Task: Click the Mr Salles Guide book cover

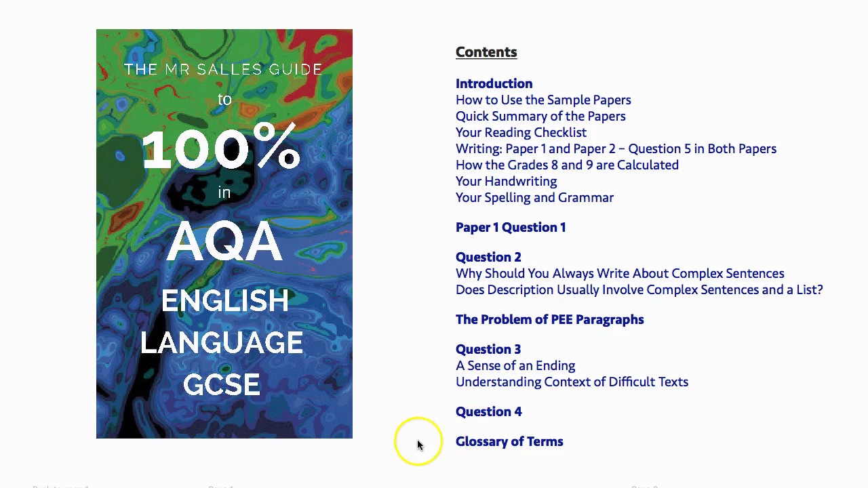Action: pyautogui.click(x=224, y=234)
